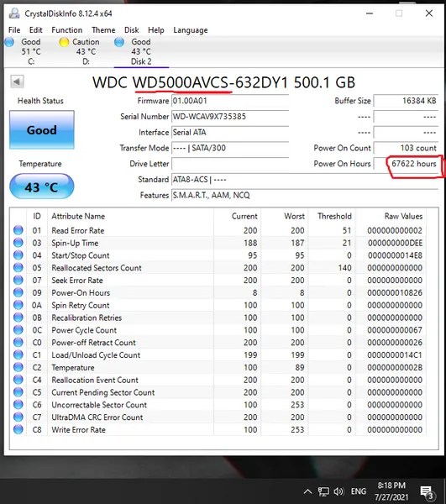
Task: Click the Threshold column header
Action: pyautogui.click(x=334, y=216)
